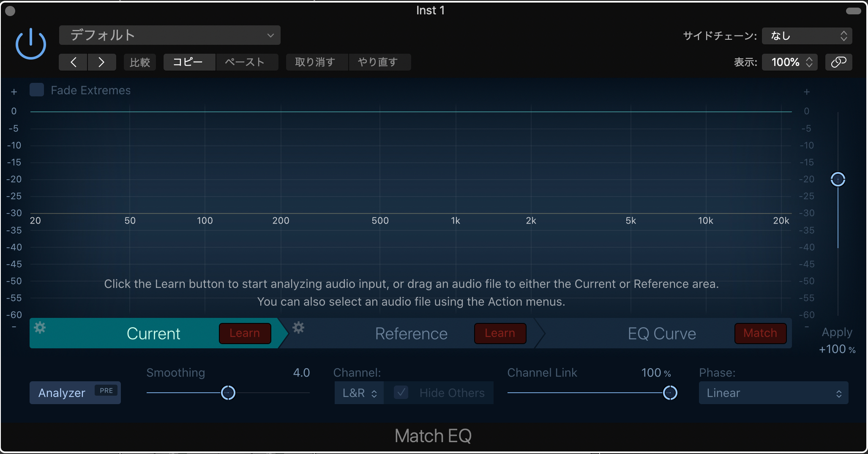Enable Fade Extremes checkbox
This screenshot has width=868, height=454.
[37, 90]
